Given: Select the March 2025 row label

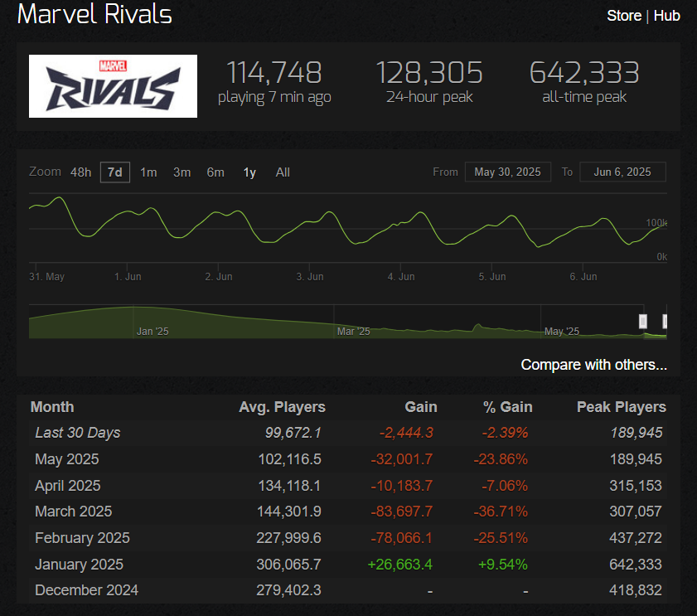Looking at the screenshot, I should (73, 512).
